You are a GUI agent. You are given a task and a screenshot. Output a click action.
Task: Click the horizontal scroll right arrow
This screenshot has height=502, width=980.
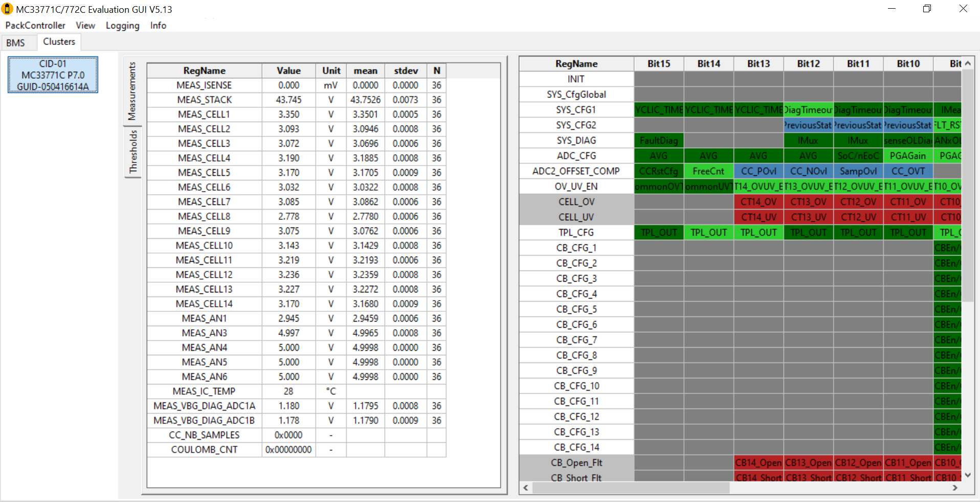pos(955,488)
